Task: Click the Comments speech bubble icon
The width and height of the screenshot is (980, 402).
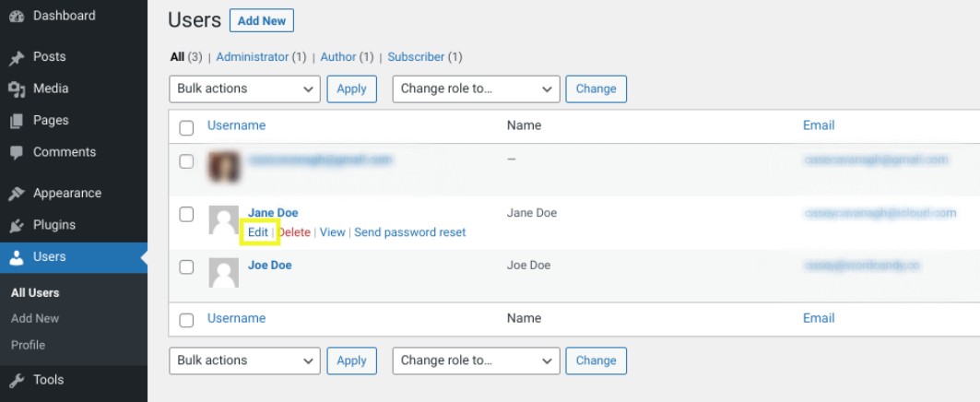Action: pyautogui.click(x=17, y=153)
